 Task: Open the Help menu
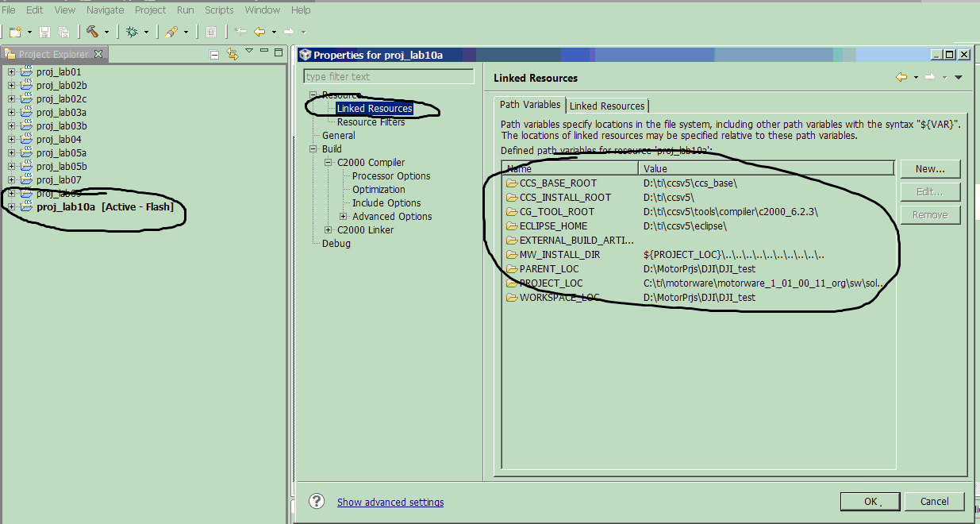(301, 10)
